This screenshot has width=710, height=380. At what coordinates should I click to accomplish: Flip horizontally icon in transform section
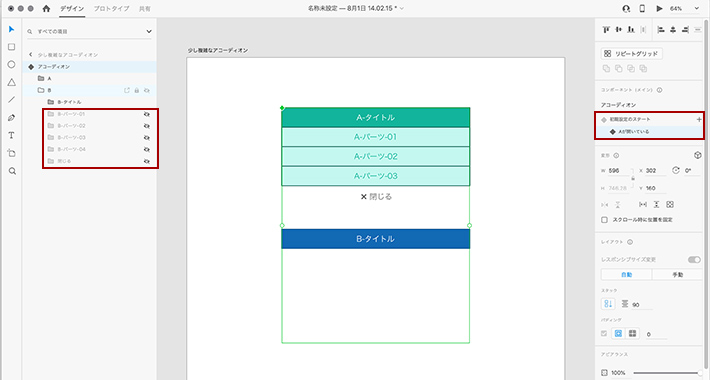(x=605, y=205)
